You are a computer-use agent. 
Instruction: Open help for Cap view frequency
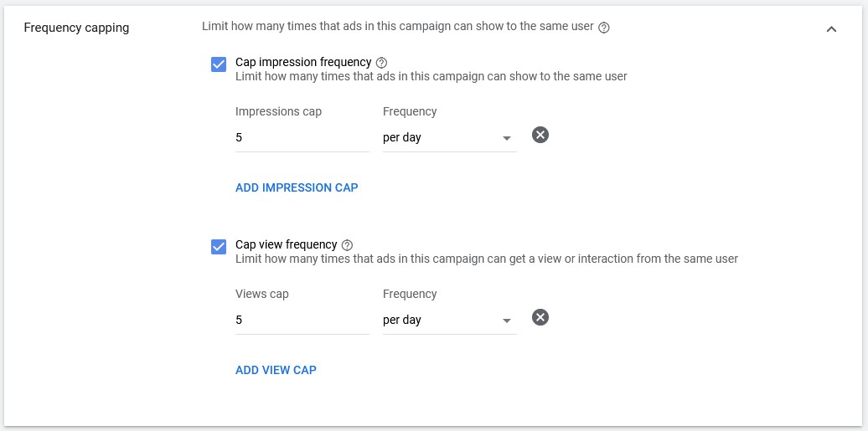348,244
